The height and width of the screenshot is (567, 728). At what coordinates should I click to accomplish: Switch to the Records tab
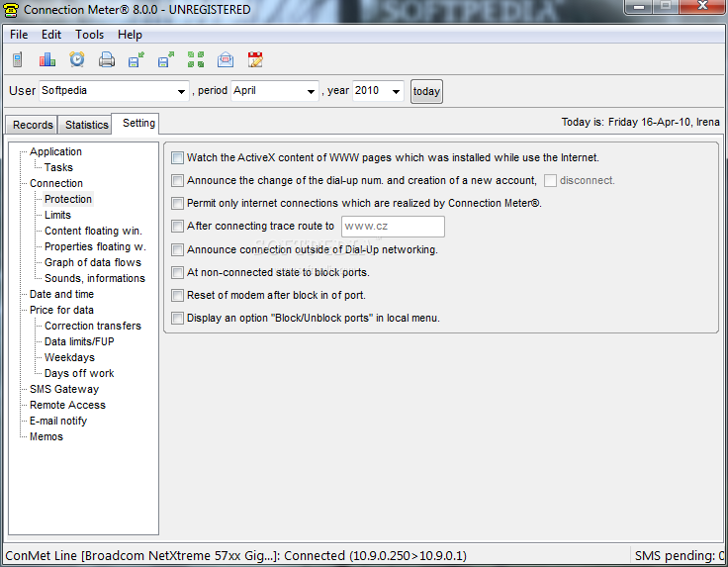click(33, 125)
